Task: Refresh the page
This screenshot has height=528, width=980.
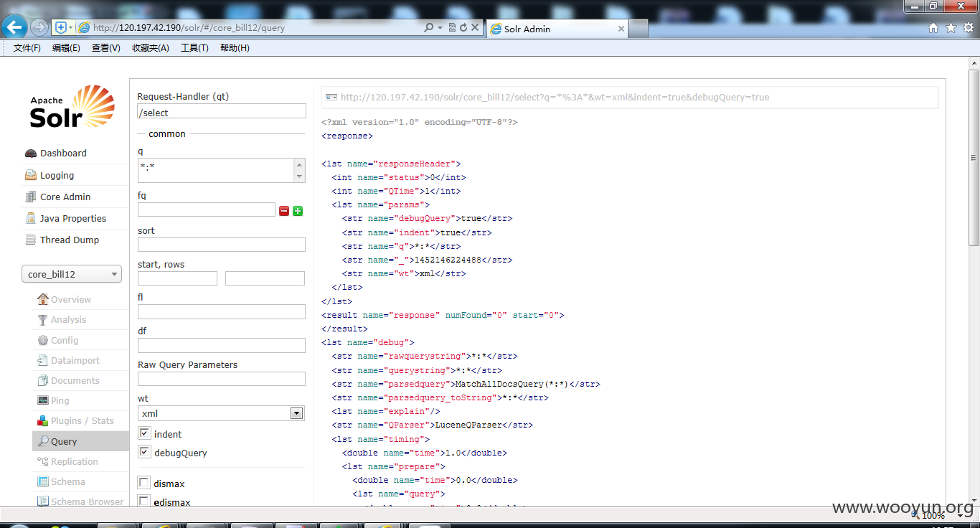Action: point(463,27)
